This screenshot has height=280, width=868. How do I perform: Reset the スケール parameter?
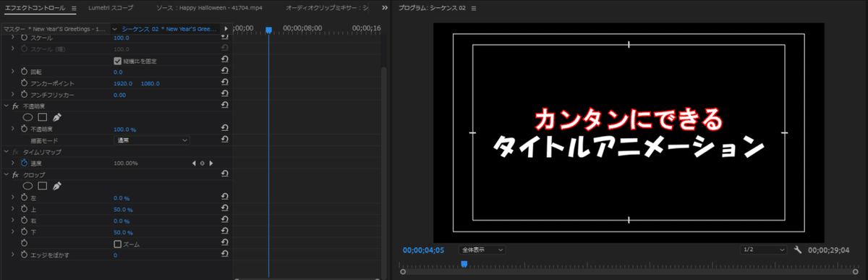pos(224,38)
